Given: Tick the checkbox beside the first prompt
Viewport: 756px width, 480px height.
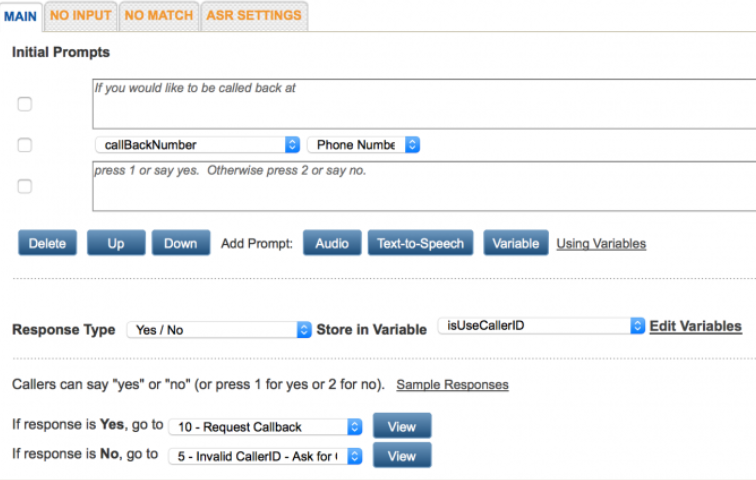Looking at the screenshot, I should pos(25,104).
